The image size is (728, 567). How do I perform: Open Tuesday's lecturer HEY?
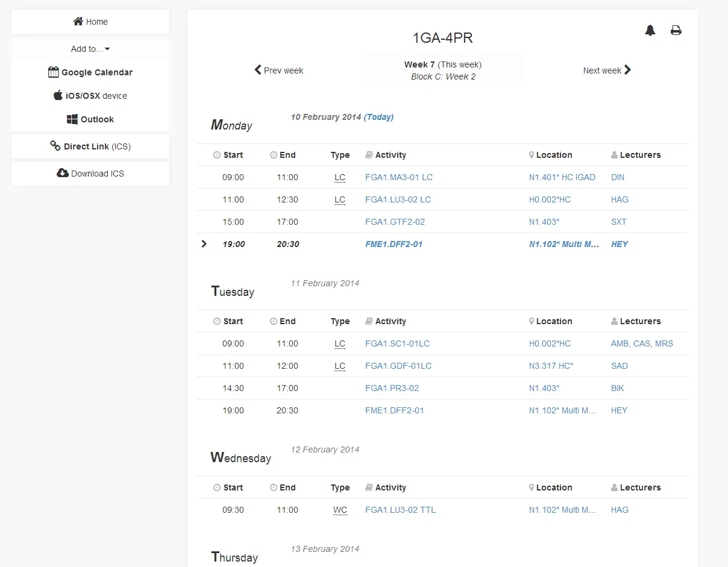coord(619,410)
